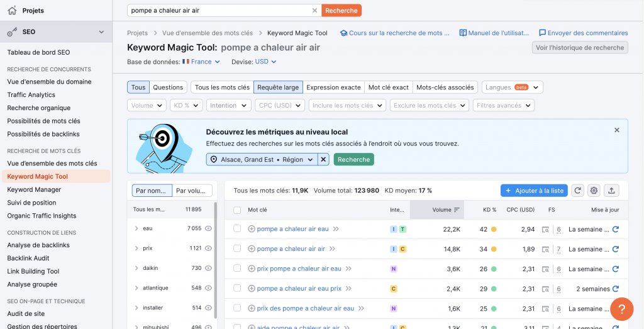Viewport: 644px width, 329px height.
Task: Open Keyword Manager in the sidebar
Action: (34, 189)
